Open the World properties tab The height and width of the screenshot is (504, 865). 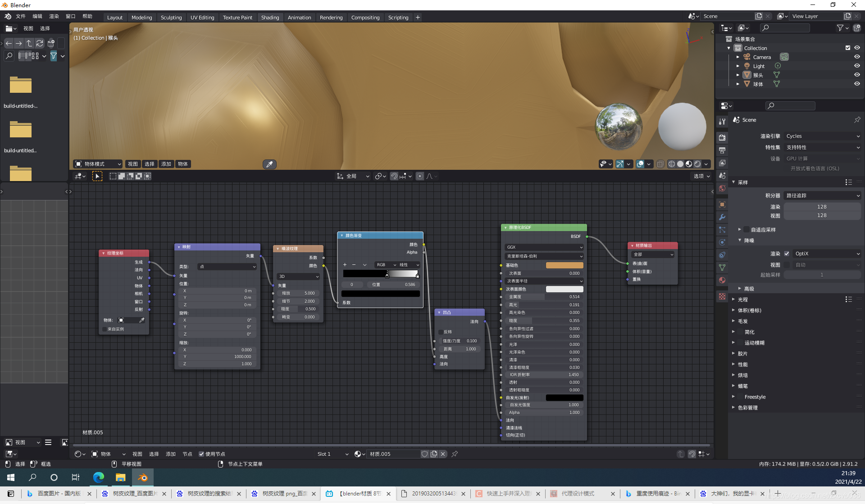(722, 188)
